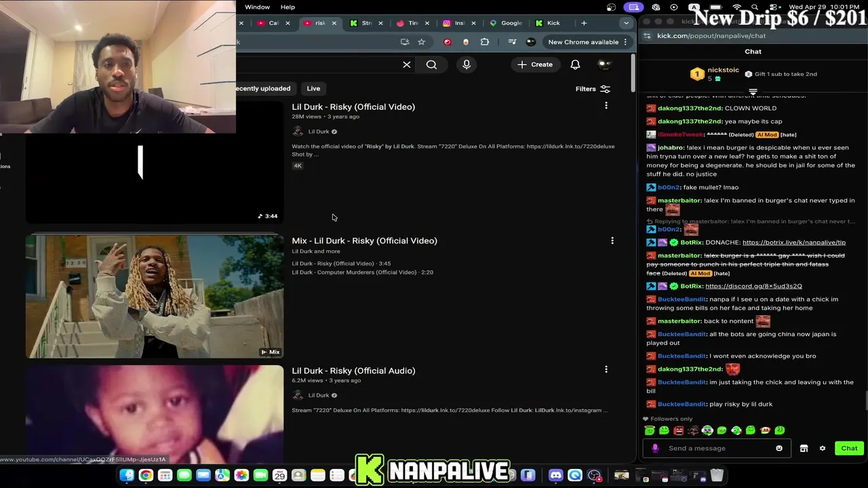
Task: Insert the red angry emote from quick emotes
Action: pyautogui.click(x=679, y=430)
